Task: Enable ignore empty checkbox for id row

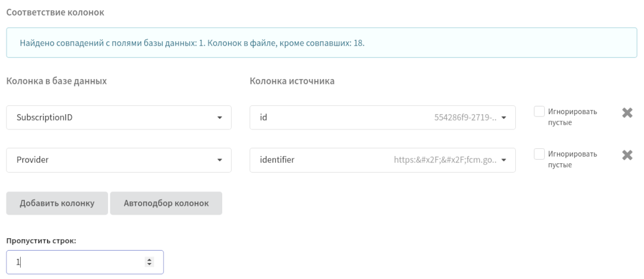Action: (539, 111)
